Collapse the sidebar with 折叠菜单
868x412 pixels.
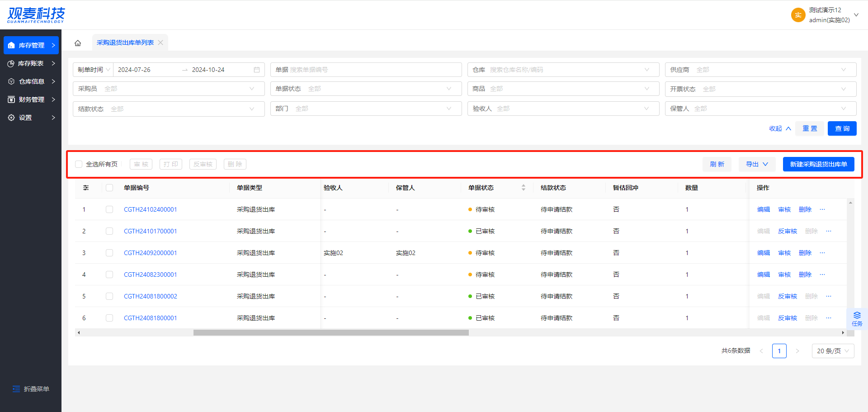pos(31,389)
